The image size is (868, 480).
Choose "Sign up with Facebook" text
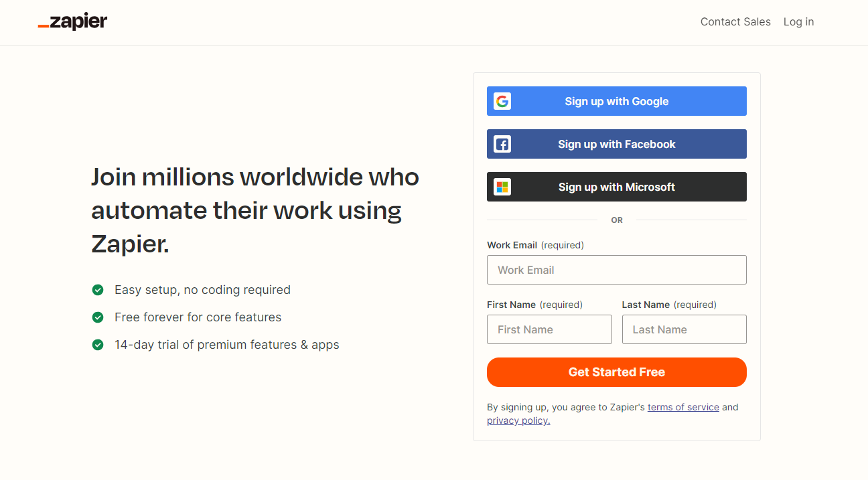[x=617, y=144]
